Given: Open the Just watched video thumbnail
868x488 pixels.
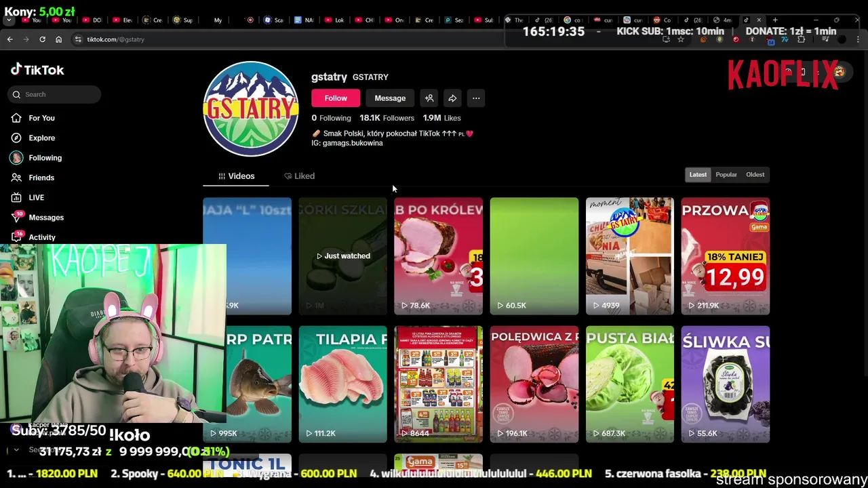Looking at the screenshot, I should (342, 256).
